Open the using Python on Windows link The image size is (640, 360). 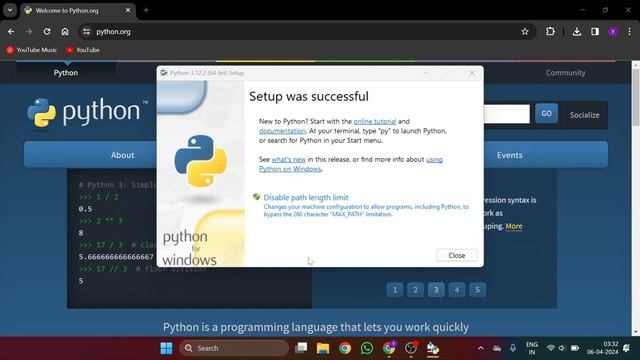[x=290, y=169]
